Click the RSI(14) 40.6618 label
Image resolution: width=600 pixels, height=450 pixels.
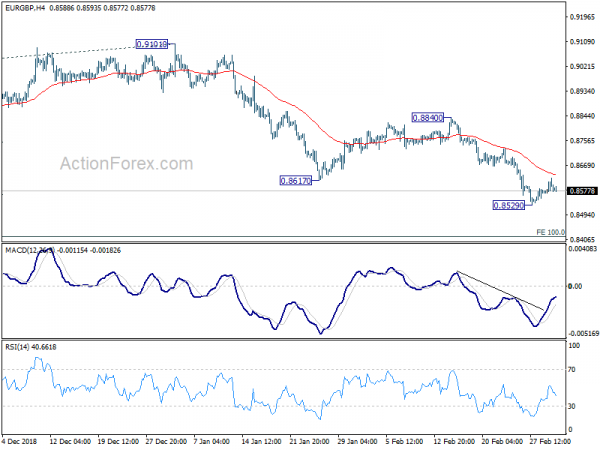click(x=31, y=347)
